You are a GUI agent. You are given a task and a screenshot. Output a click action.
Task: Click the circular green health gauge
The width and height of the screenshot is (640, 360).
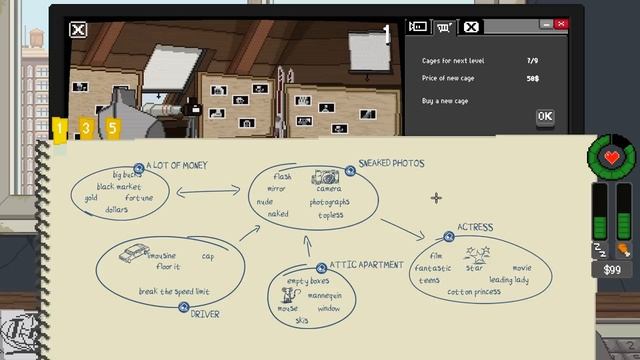(x=611, y=157)
